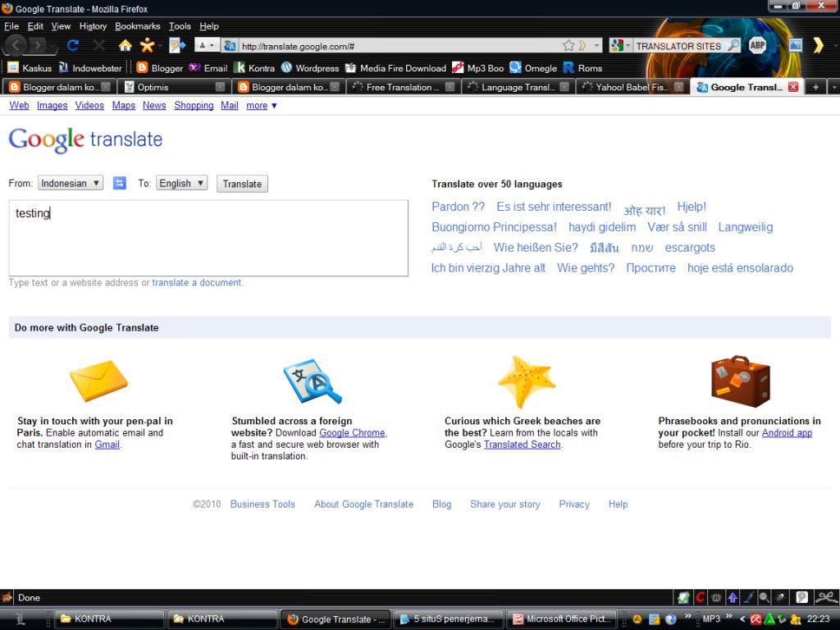Reload the page with the refresh icon
The image size is (840, 630).
tap(73, 46)
